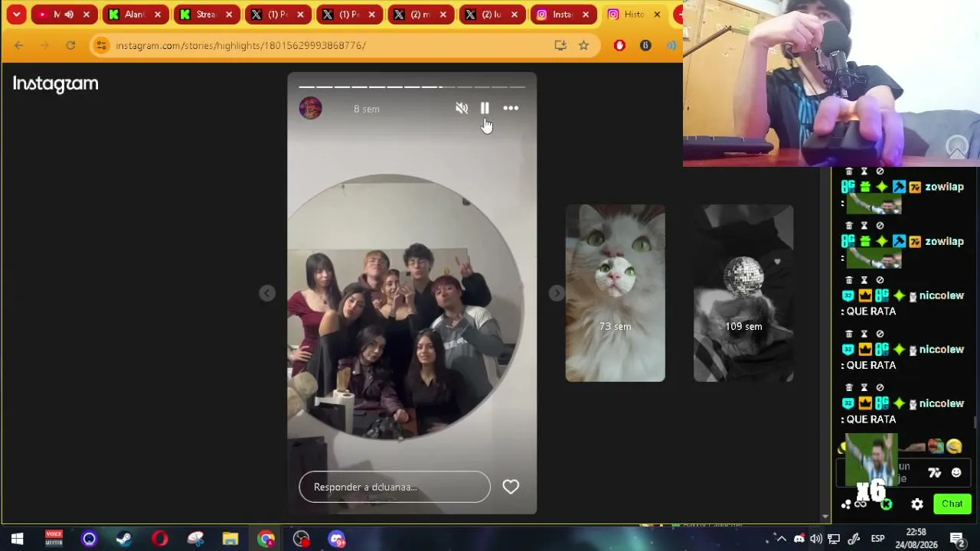Open the emoji picker in chat input

coord(956,473)
